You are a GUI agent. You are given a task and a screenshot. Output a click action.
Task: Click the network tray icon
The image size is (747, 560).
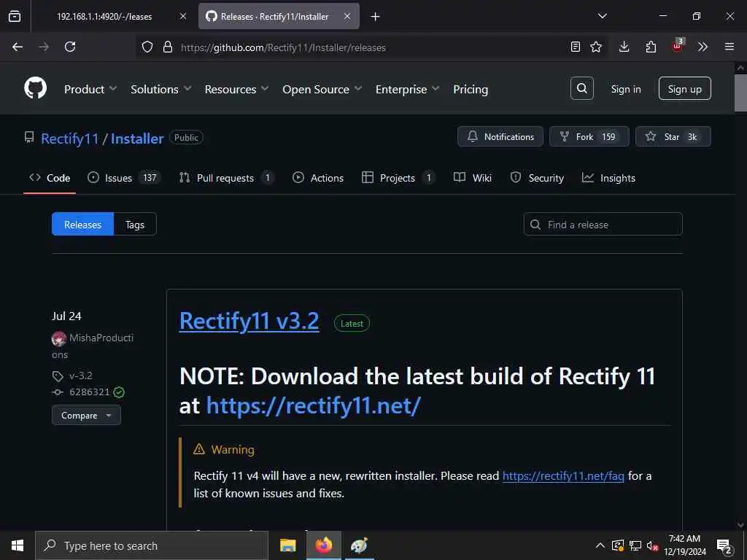coord(635,545)
